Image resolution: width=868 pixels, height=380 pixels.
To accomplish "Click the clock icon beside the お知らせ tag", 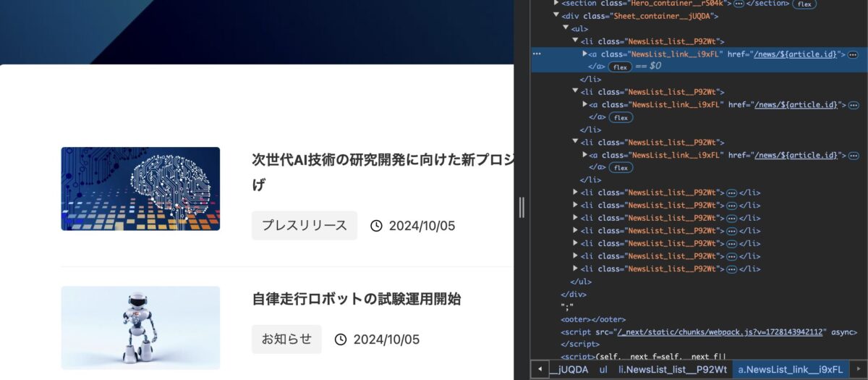I will click(x=341, y=339).
